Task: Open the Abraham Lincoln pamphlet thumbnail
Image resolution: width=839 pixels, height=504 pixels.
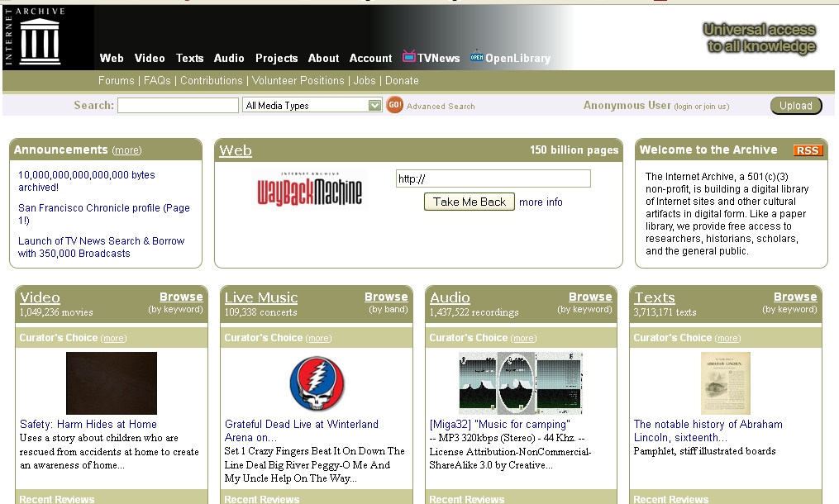Action: 726,383
